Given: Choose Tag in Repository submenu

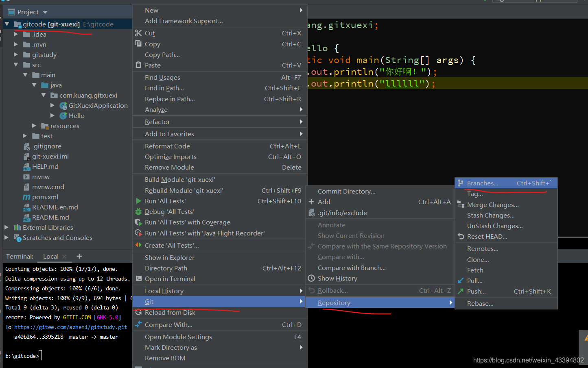Looking at the screenshot, I should 506,194.
